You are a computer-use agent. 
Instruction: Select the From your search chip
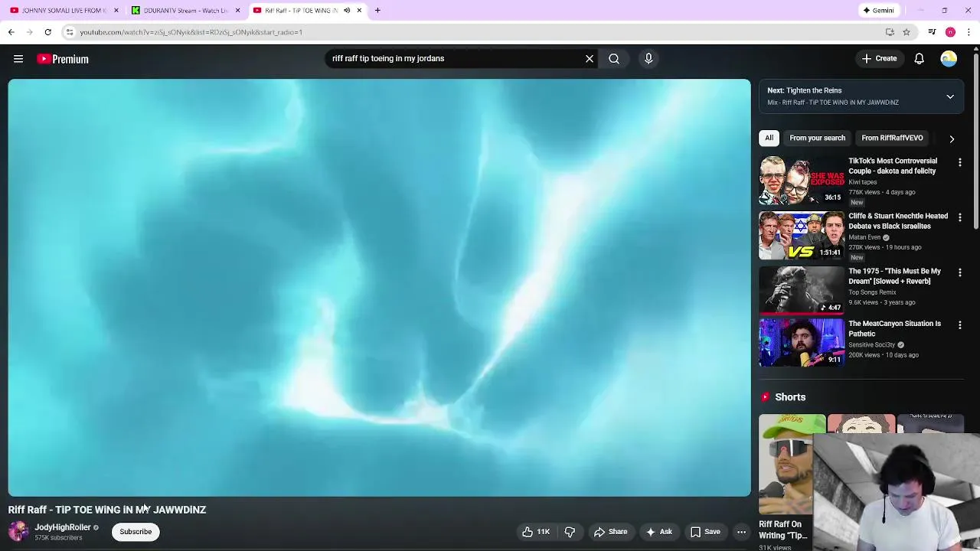click(817, 138)
